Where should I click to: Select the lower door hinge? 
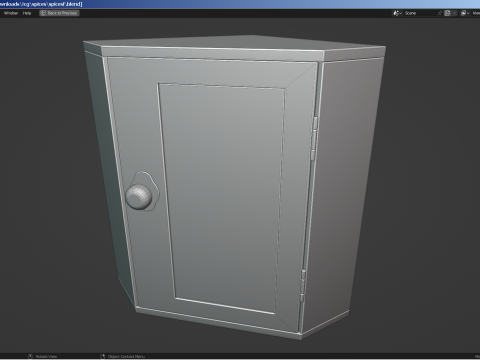(303, 286)
